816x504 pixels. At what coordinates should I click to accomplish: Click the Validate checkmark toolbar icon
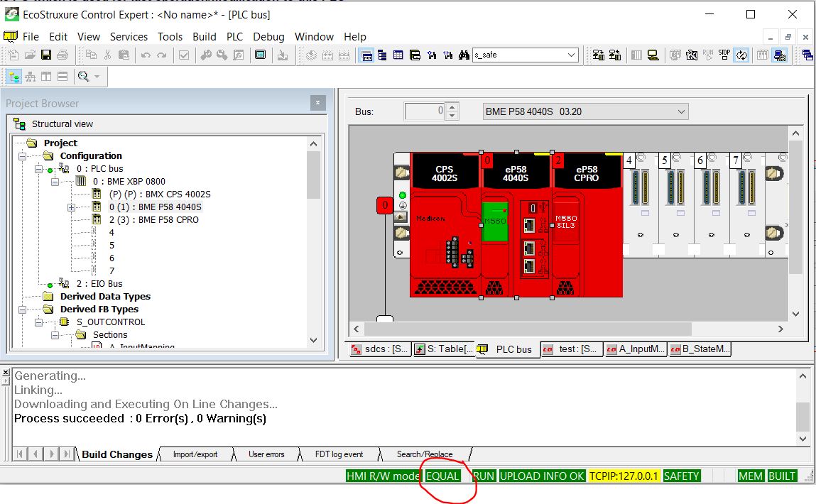(x=184, y=55)
